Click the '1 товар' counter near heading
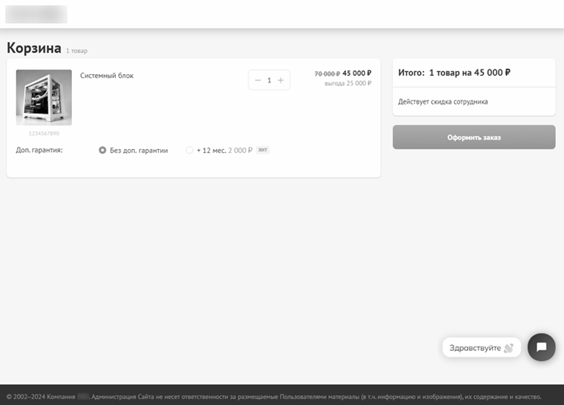Viewport: 564px width, 405px height. [77, 51]
